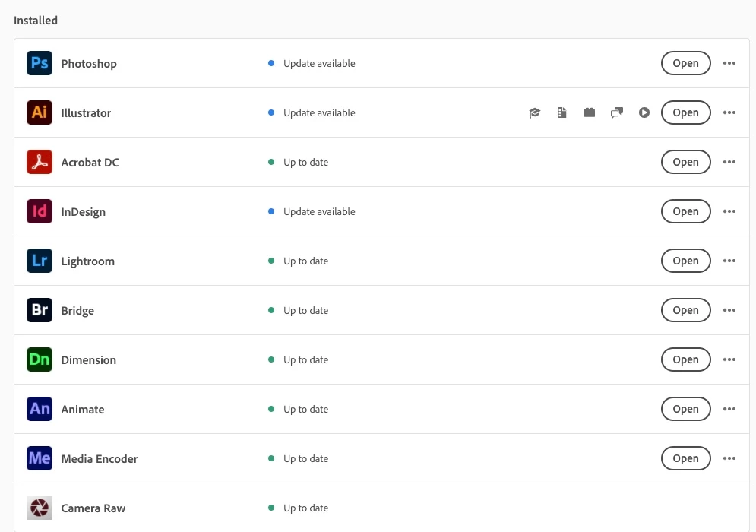Select the Media Encoder app name
756x532 pixels.
coord(100,459)
